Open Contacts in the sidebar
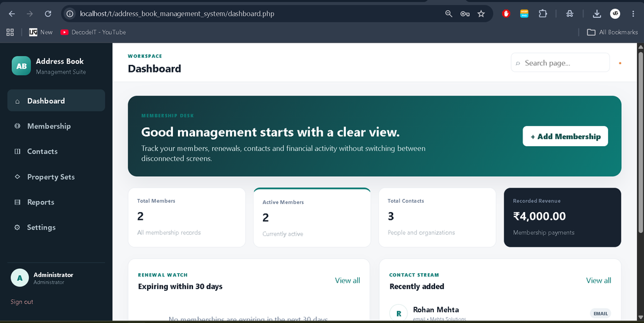 click(56, 151)
